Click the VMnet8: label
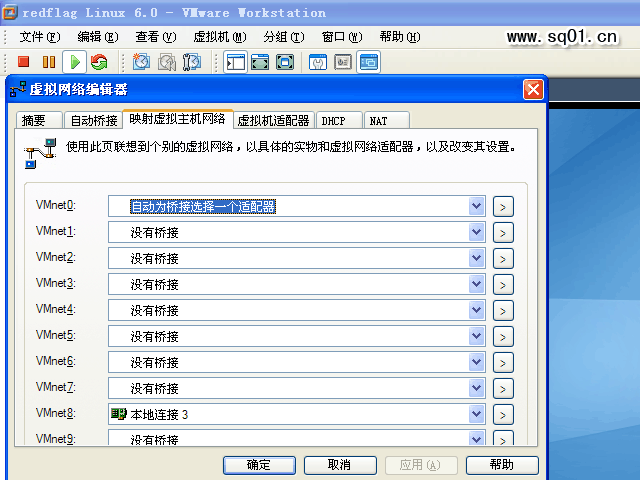Screen dimensions: 640x480 point(56,413)
